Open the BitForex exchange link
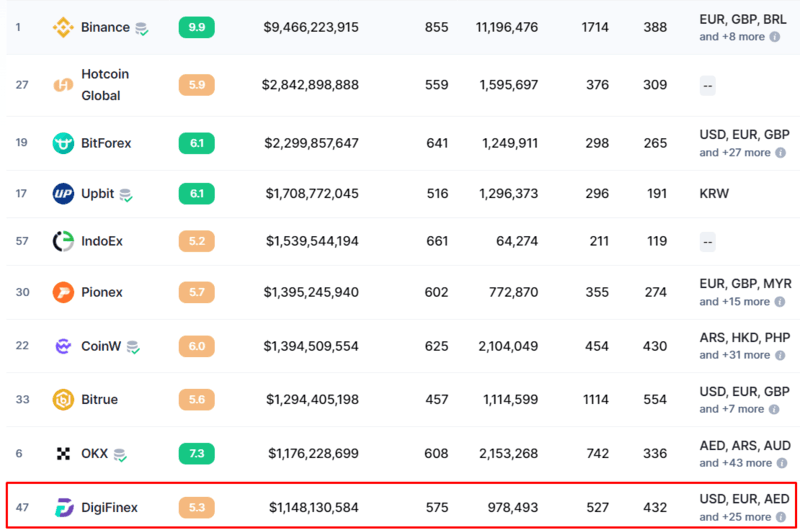This screenshot has width=800, height=530. [106, 143]
